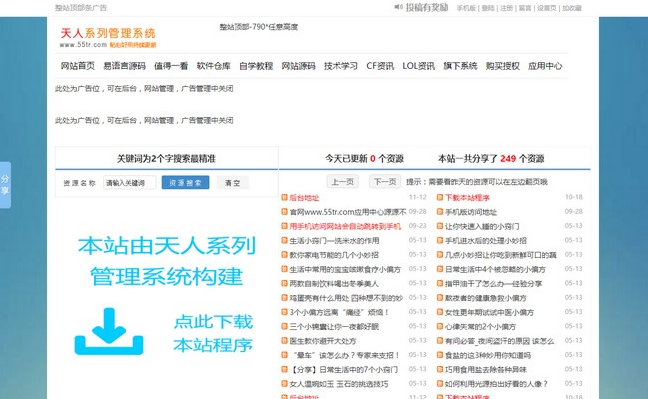
Task: Open 鸡蛋壳有什么用处 article
Action: coord(346,298)
